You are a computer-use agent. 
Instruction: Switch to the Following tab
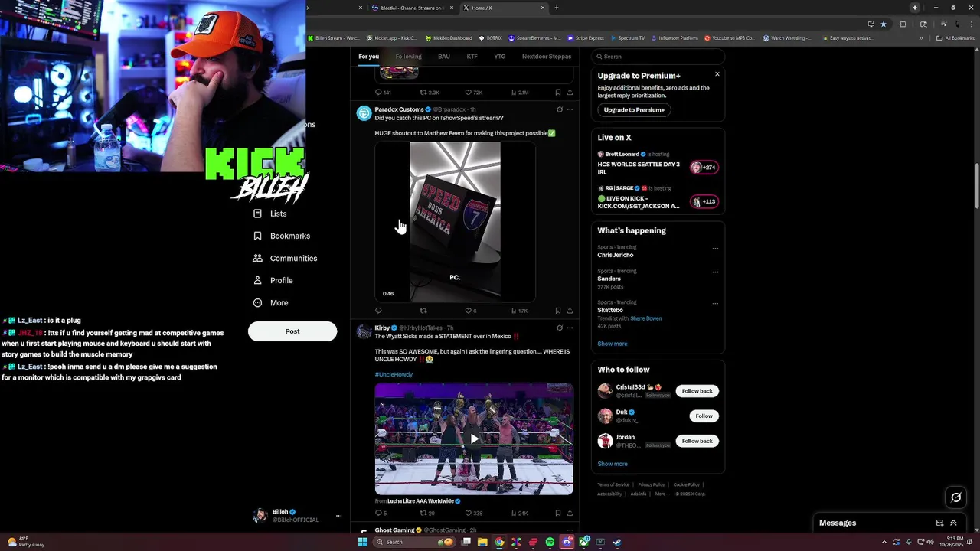point(408,57)
